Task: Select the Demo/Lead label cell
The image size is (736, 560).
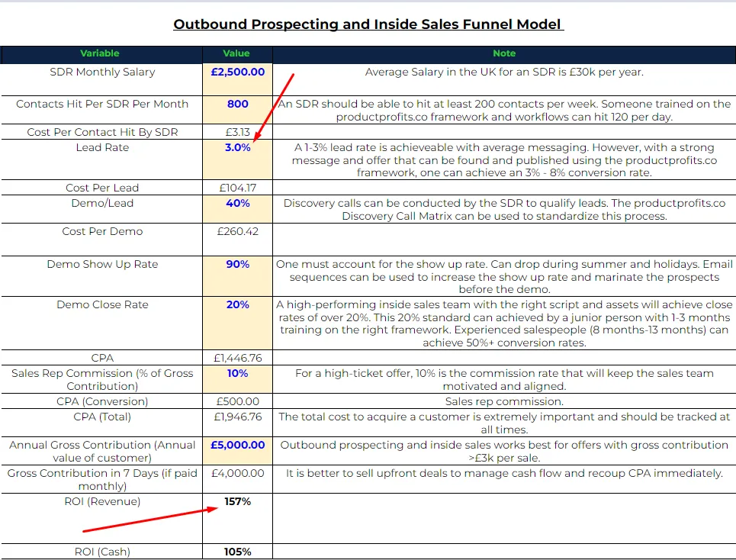Action: pyautogui.click(x=102, y=209)
